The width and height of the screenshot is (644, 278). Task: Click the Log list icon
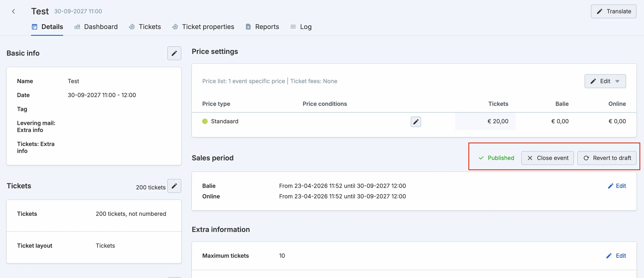pyautogui.click(x=293, y=27)
